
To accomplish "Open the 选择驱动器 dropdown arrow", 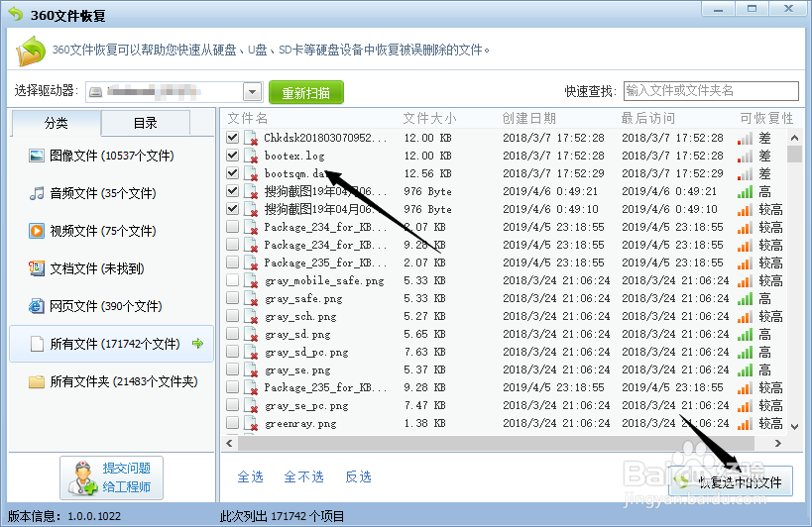I will [x=252, y=92].
